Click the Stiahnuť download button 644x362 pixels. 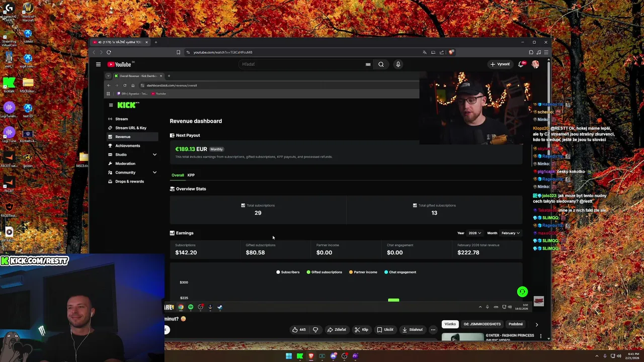412,330
